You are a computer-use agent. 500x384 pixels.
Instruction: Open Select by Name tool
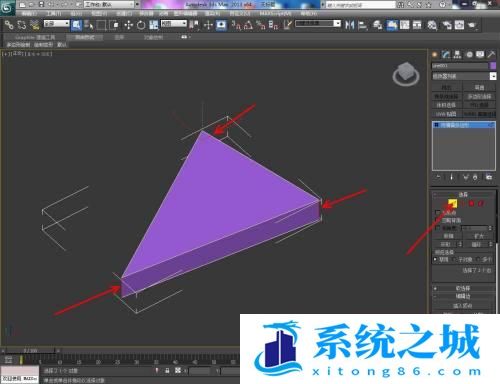(89, 25)
